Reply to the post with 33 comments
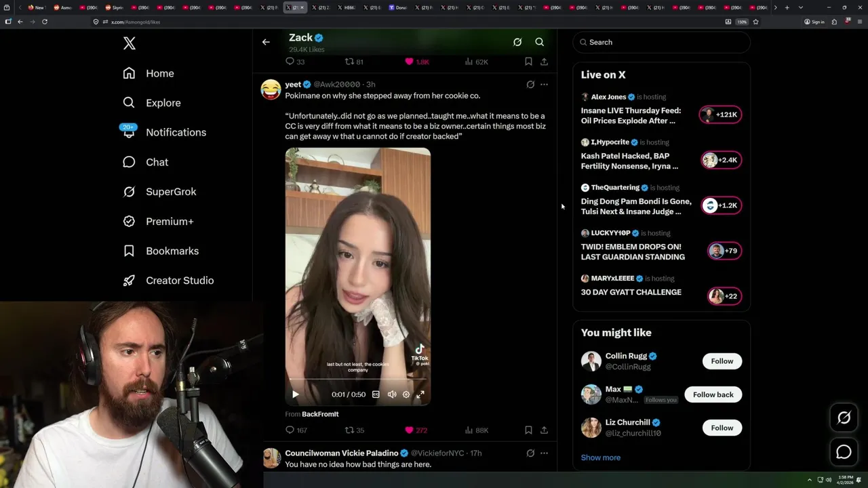This screenshot has width=868, height=488. coord(295,62)
